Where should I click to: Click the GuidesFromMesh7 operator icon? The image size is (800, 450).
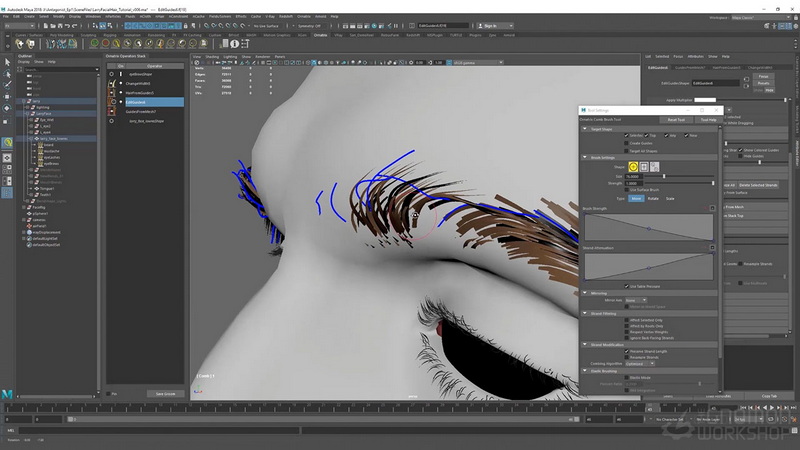click(x=111, y=111)
